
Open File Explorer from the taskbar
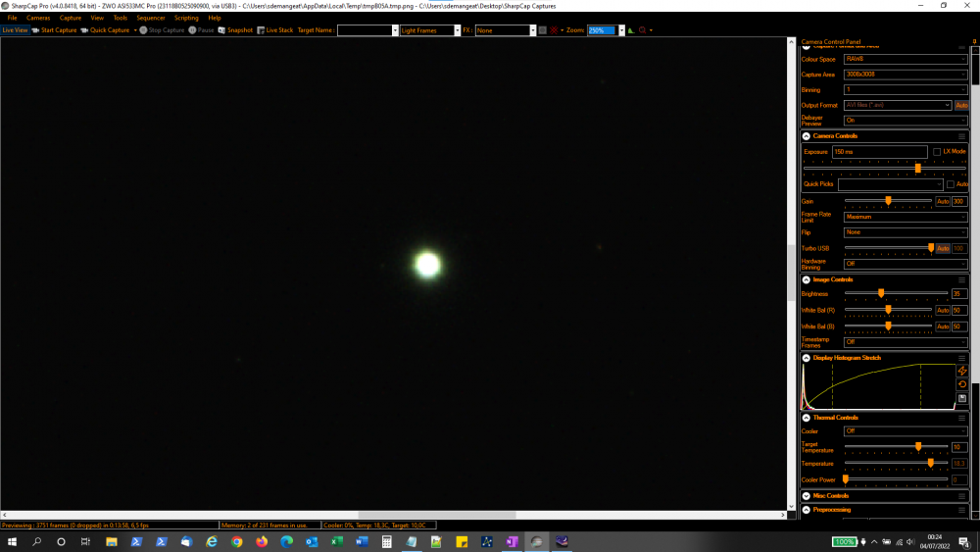tap(112, 542)
